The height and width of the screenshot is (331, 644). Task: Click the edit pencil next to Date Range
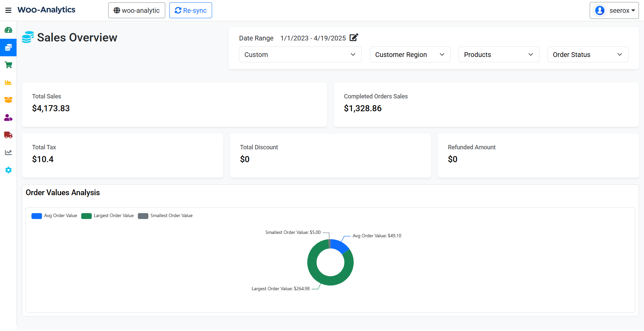tap(353, 38)
